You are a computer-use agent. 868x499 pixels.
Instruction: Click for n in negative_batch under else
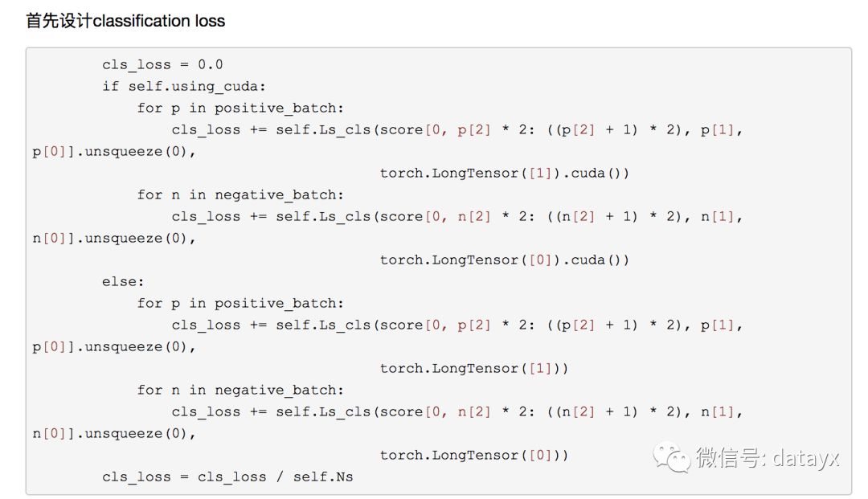point(240,390)
